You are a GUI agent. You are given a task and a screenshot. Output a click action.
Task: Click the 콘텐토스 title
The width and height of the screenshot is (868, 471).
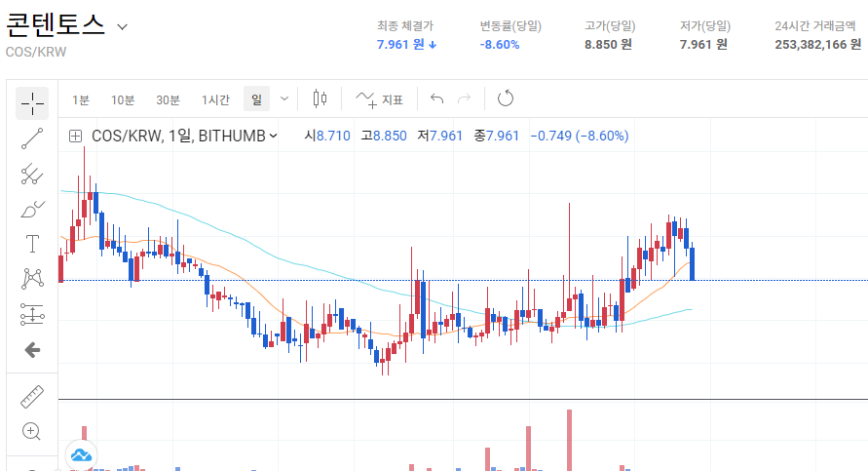click(x=55, y=25)
